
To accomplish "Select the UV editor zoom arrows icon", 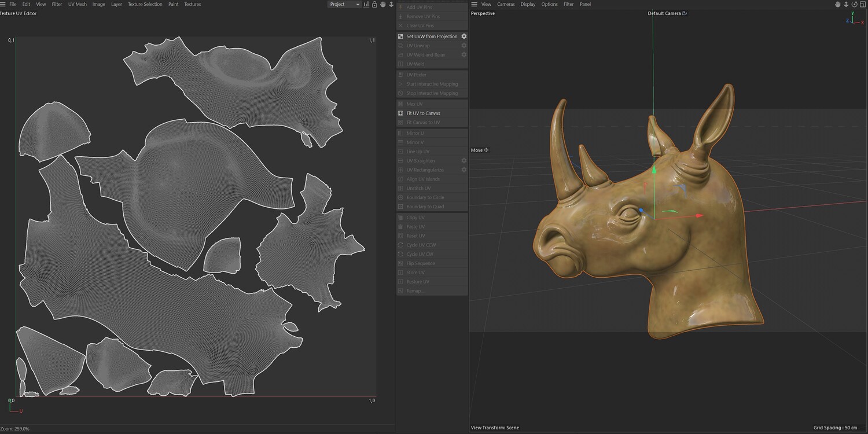I will coord(391,4).
